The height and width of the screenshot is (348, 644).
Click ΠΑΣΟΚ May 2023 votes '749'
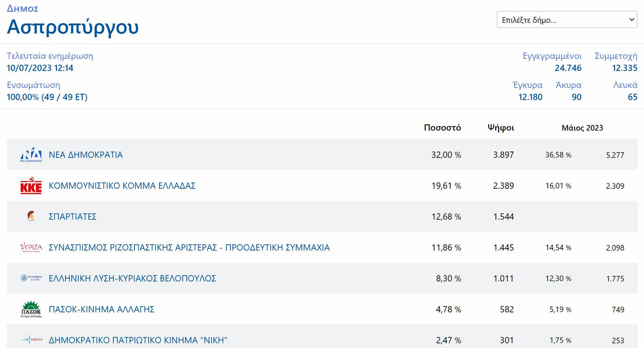tap(618, 310)
